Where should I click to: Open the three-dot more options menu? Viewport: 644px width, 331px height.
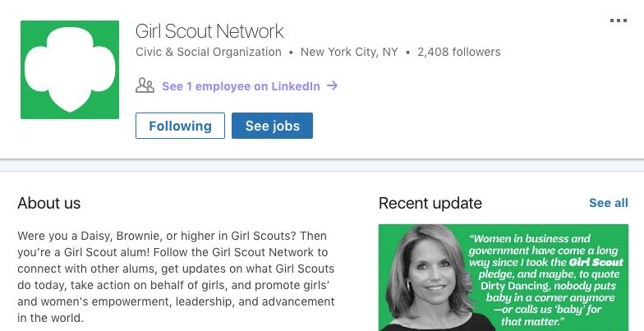619,21
